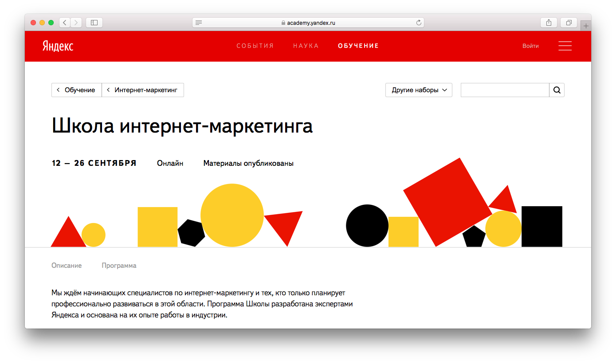Expand the Другие наборы dropdown
This screenshot has height=364, width=616.
pyautogui.click(x=419, y=90)
